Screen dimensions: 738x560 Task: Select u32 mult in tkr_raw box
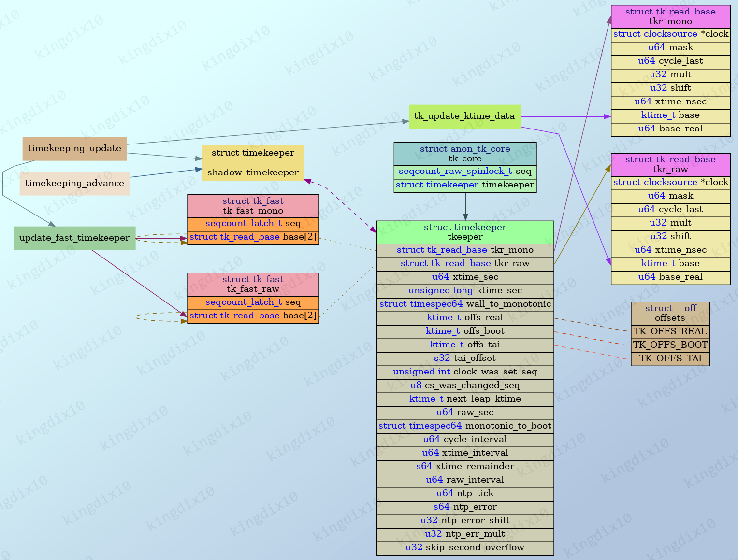(670, 224)
